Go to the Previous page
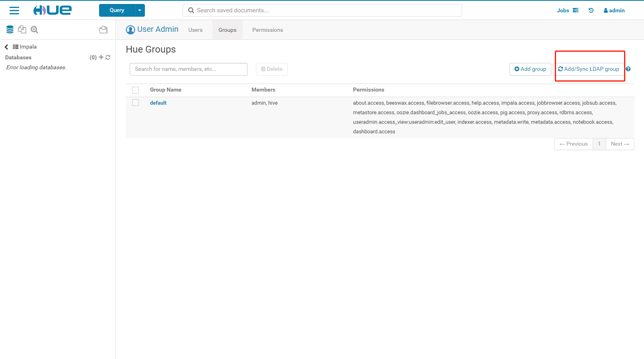This screenshot has width=644, height=359. point(574,144)
